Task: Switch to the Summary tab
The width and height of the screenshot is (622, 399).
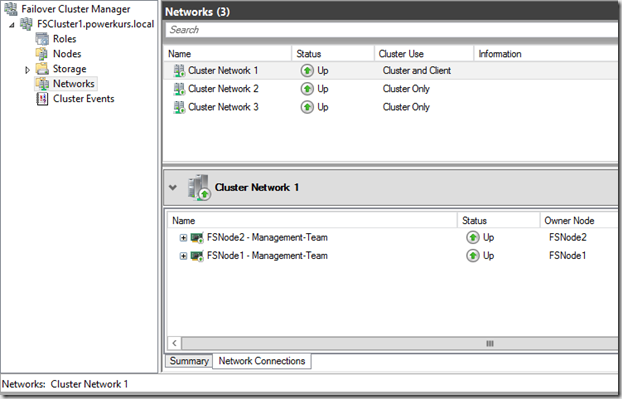Action: click(x=189, y=361)
